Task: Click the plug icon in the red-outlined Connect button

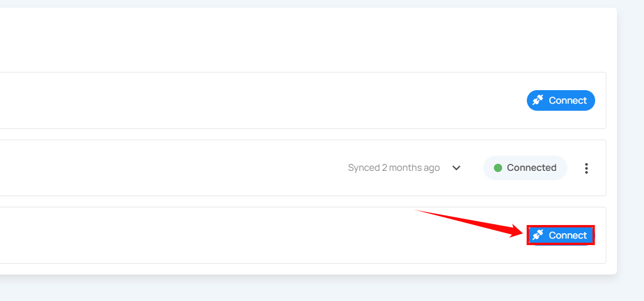Action: point(537,235)
